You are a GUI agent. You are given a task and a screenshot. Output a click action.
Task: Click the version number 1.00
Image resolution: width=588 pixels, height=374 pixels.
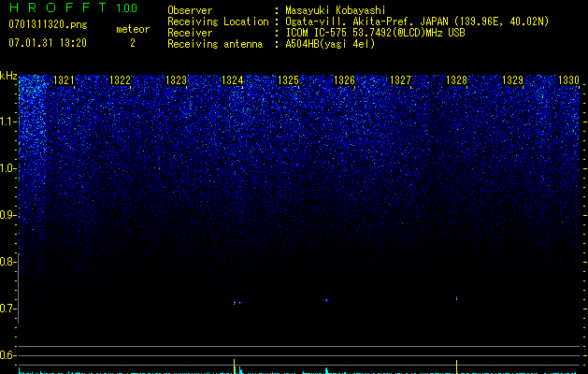(x=127, y=8)
